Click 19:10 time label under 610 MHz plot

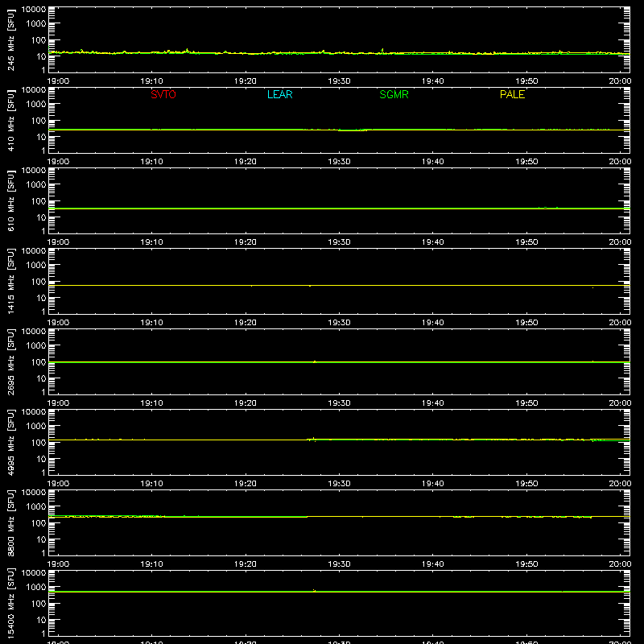point(151,242)
